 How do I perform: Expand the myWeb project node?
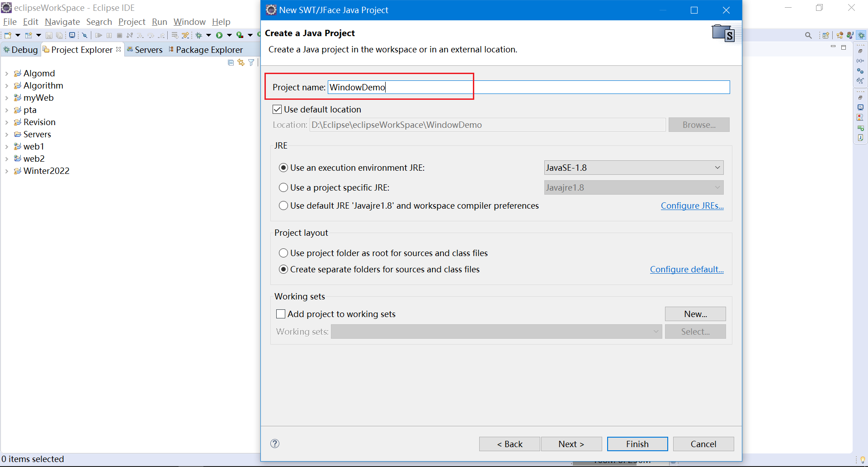(7, 98)
